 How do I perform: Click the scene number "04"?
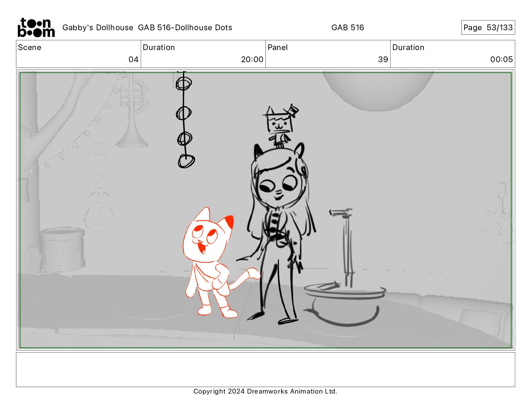pos(133,59)
